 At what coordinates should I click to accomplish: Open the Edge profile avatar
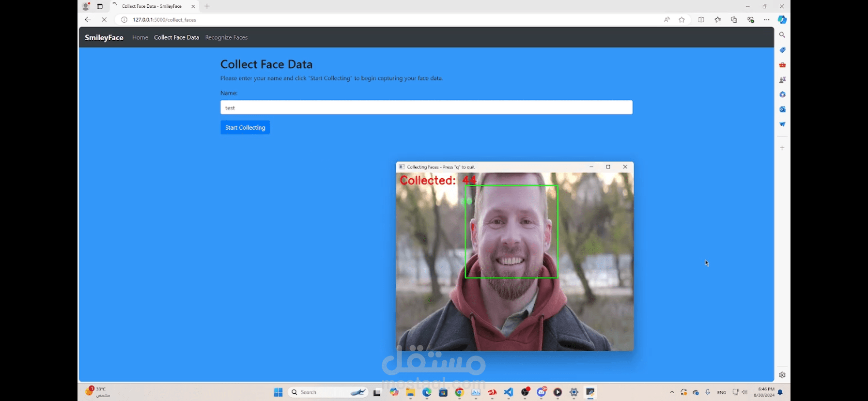[86, 6]
